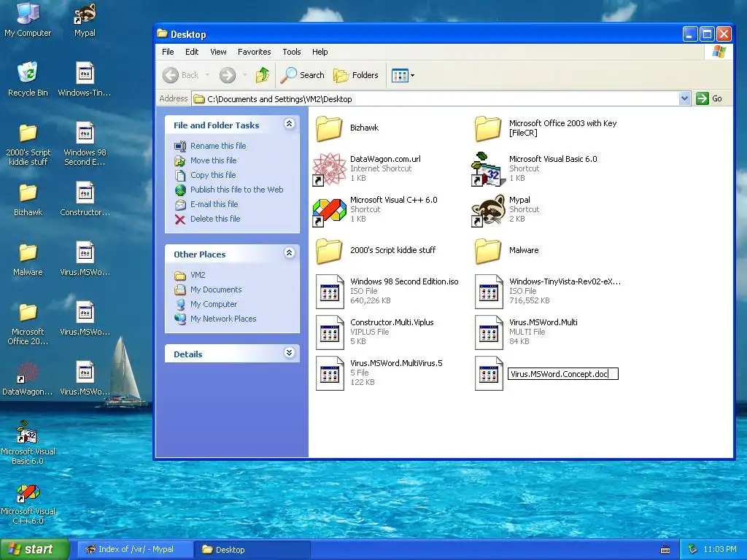Viewport: 747px width, 560px height.
Task: Select Microsoft Visual C++ 6.0 desktop icon
Action: 28,504
